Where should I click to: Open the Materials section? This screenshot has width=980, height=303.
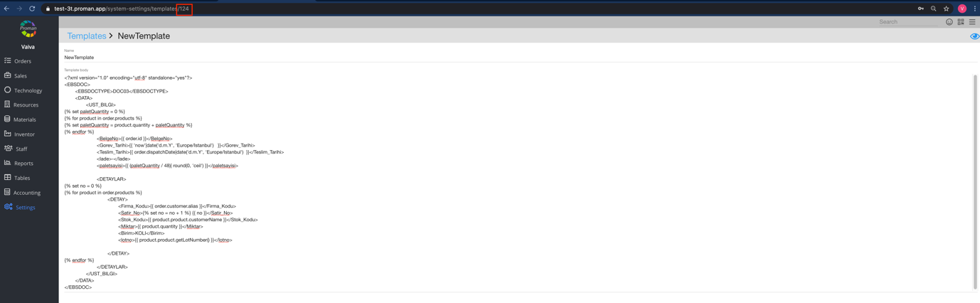[x=24, y=119]
